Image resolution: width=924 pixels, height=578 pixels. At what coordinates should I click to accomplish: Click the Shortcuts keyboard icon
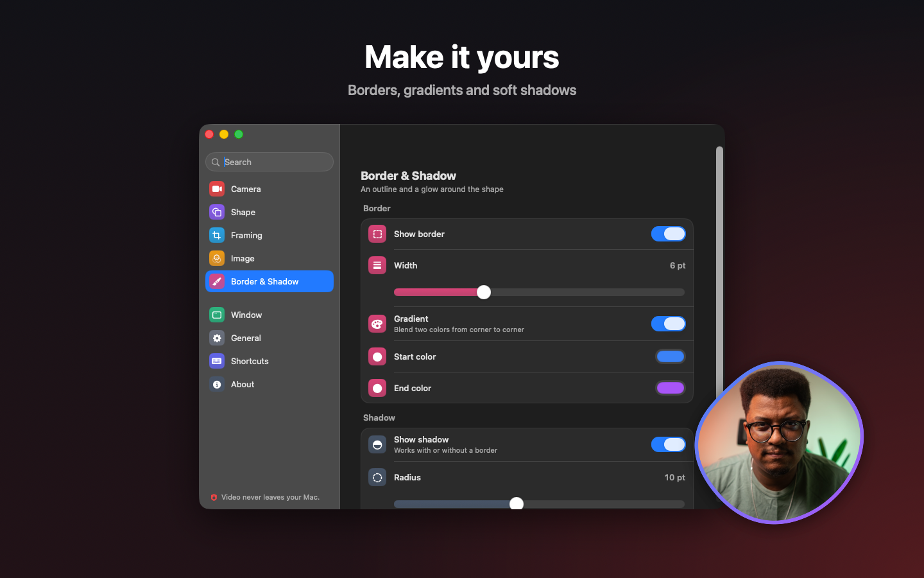[217, 361]
